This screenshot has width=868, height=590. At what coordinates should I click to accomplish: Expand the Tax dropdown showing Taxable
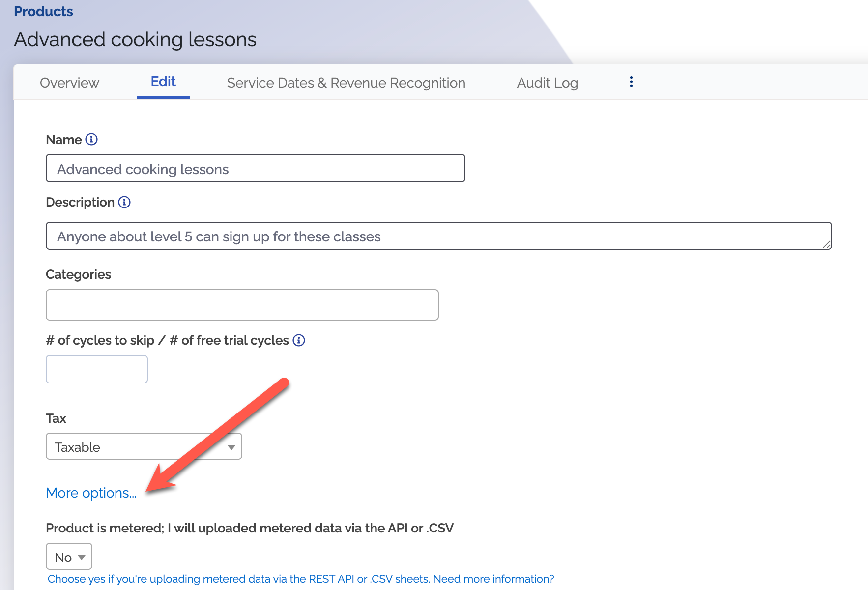pyautogui.click(x=144, y=446)
